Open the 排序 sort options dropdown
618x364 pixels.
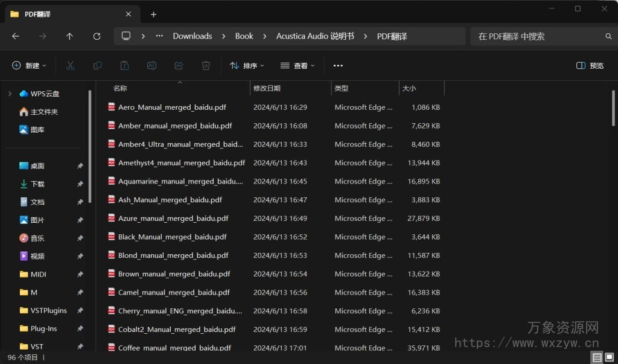(x=246, y=65)
